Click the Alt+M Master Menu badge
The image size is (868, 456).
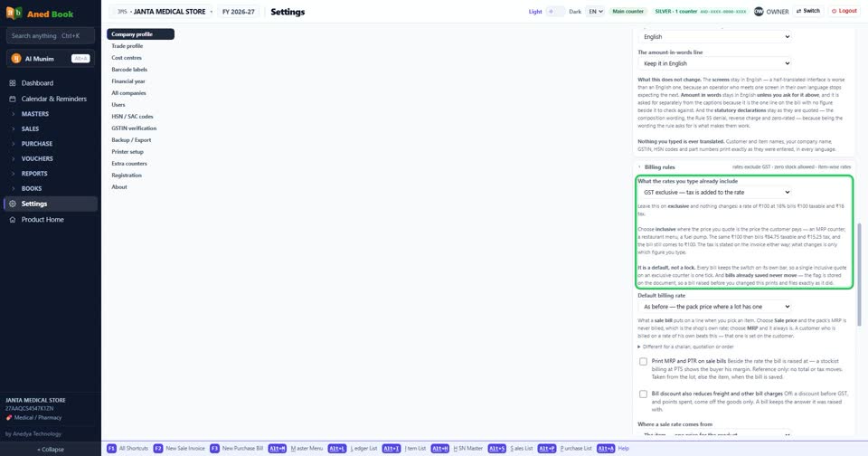[x=278, y=448]
